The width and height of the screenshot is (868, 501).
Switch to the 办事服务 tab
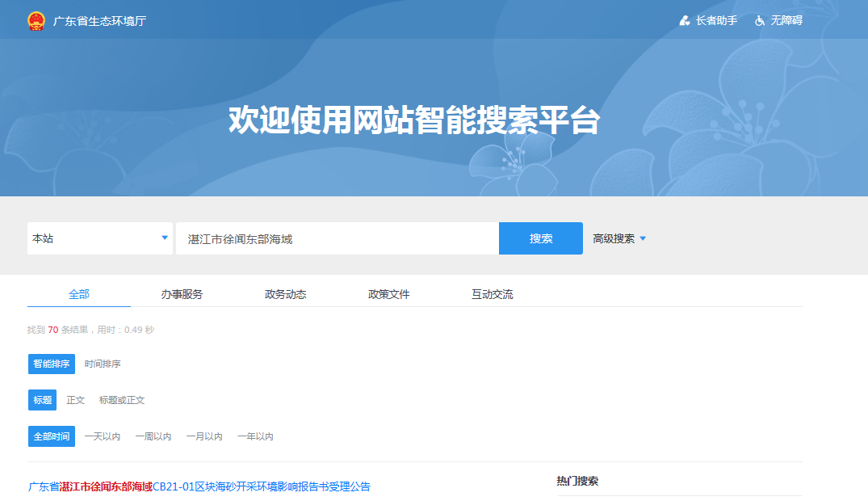click(182, 294)
